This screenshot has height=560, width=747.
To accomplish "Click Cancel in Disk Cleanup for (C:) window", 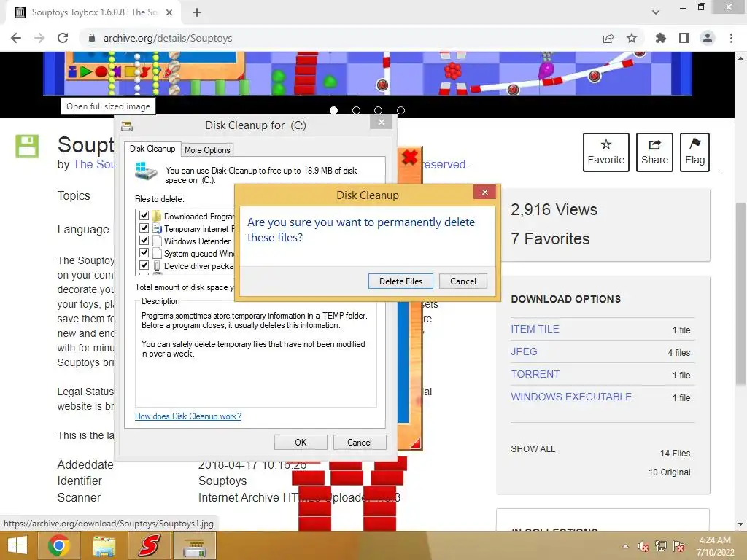I will click(359, 443).
